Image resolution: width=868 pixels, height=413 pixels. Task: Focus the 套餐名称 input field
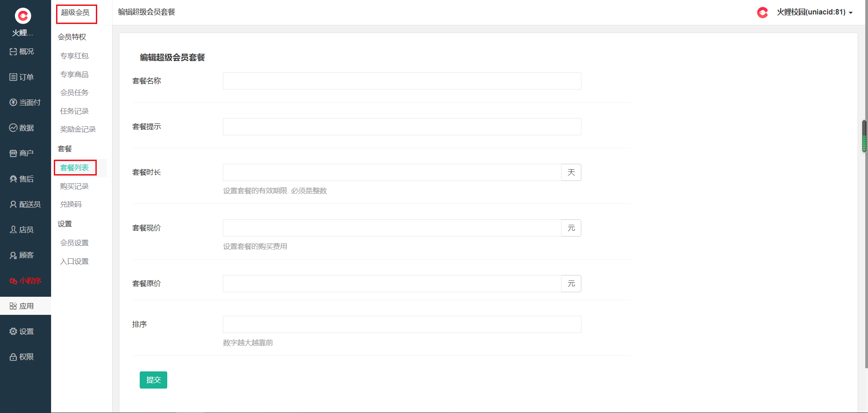[x=402, y=81]
